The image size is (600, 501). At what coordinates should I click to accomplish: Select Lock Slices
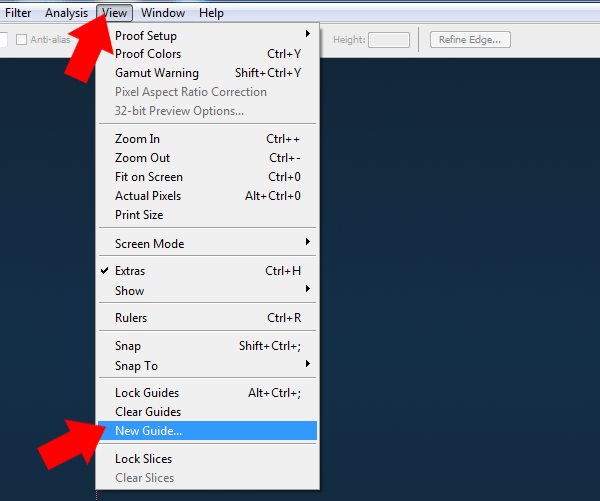(x=208, y=459)
